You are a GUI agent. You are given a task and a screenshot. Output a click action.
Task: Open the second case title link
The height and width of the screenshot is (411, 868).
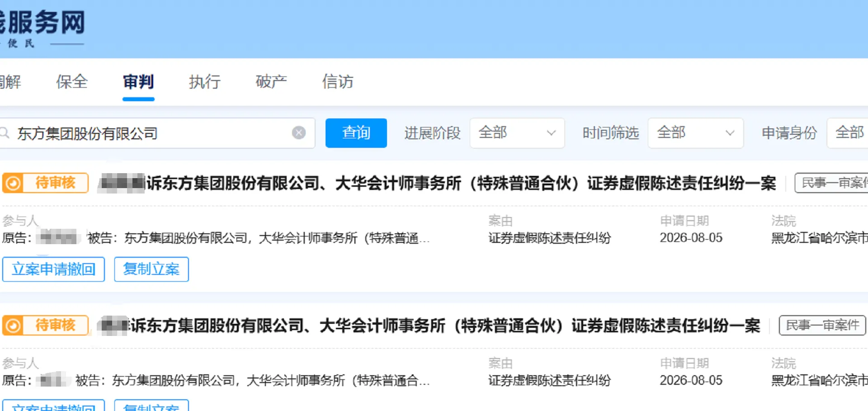pyautogui.click(x=429, y=326)
